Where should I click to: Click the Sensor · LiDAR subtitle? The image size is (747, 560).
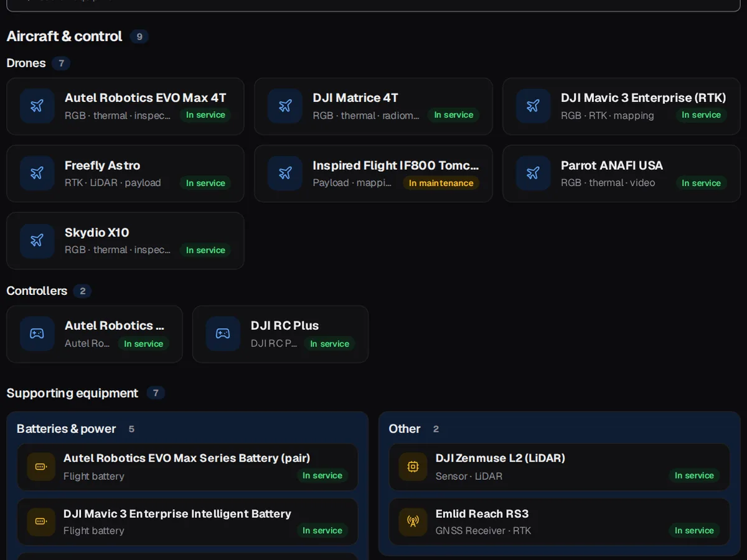469,476
